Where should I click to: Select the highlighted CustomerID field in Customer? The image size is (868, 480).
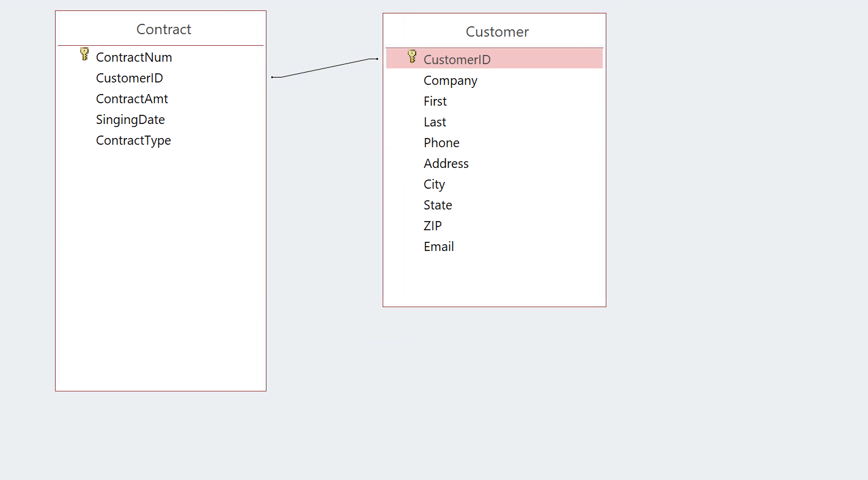click(x=495, y=59)
